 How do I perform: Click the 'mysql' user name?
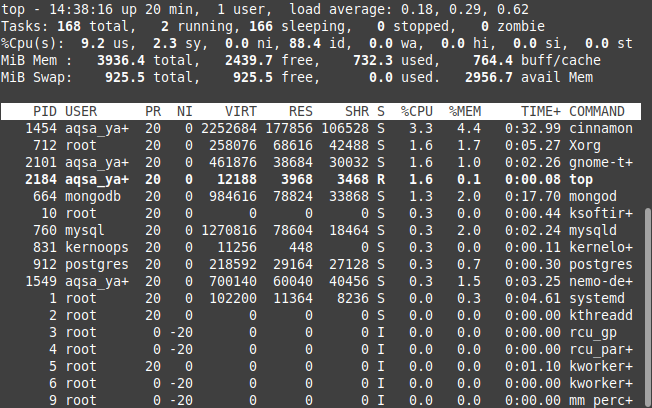[x=85, y=230]
